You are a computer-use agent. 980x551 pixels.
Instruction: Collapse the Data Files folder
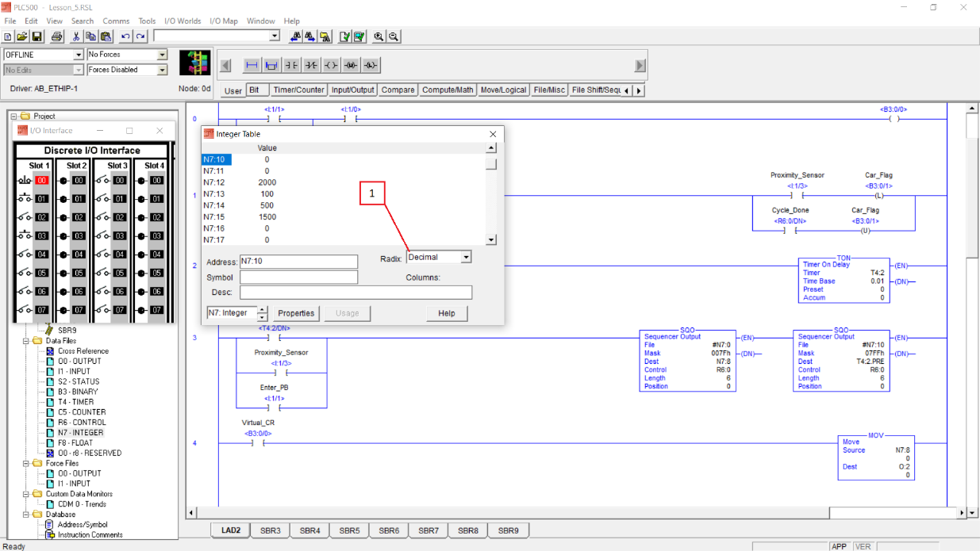25,341
